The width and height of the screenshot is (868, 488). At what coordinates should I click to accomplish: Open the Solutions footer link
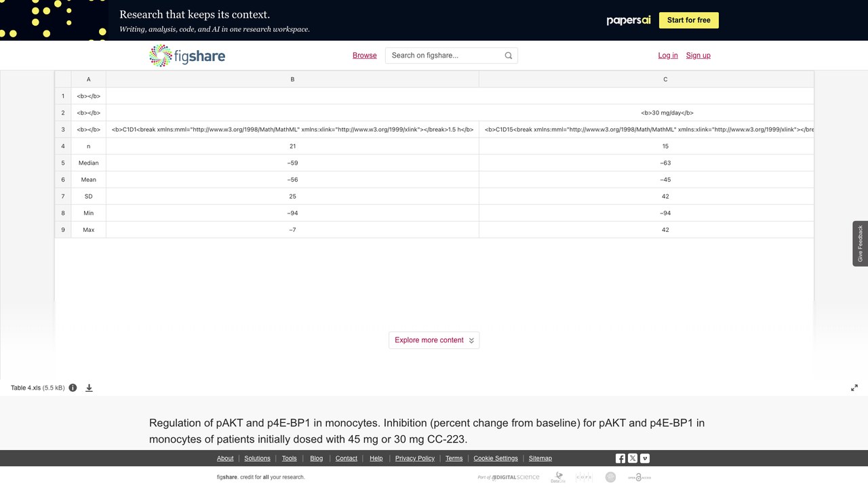257,458
